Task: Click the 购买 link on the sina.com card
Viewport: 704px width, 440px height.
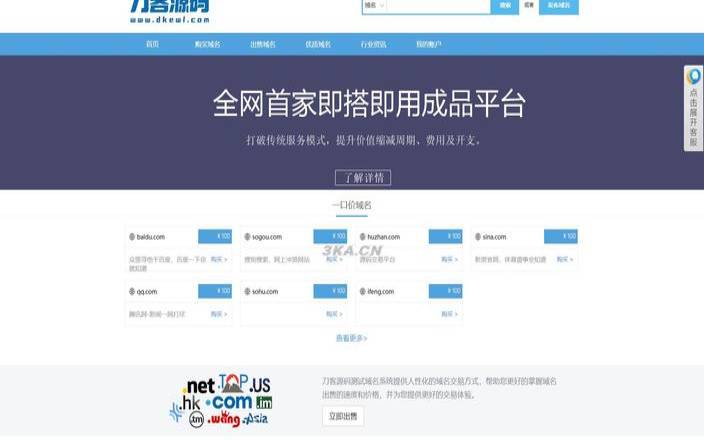Action: [x=565, y=260]
